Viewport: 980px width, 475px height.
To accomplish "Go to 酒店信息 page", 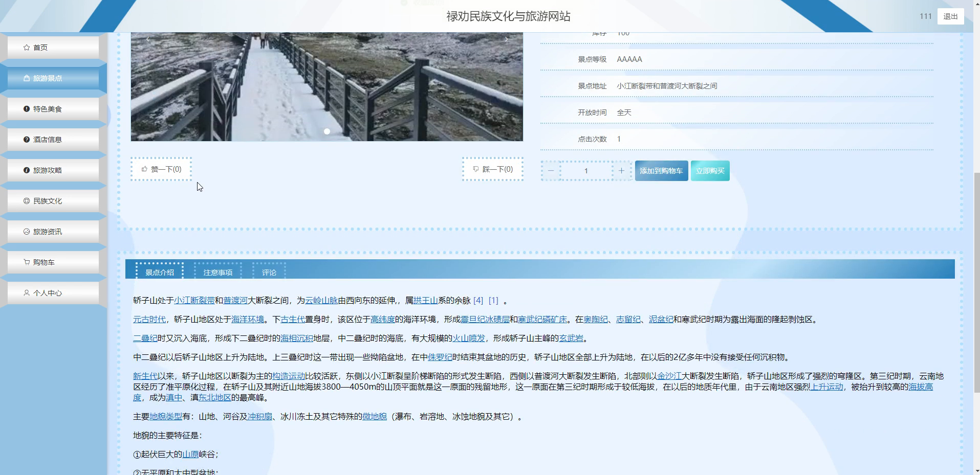I will point(53,140).
